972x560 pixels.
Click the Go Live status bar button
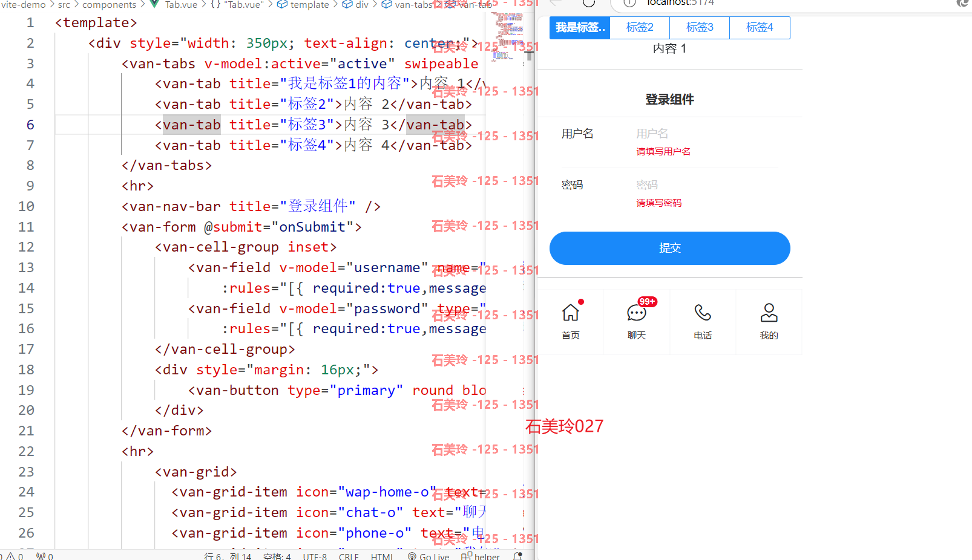pyautogui.click(x=429, y=556)
